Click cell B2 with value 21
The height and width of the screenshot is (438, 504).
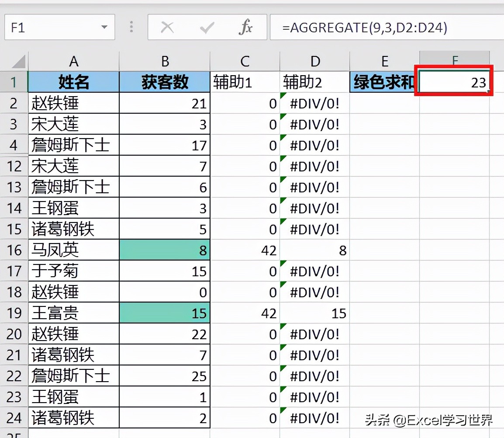(x=165, y=103)
